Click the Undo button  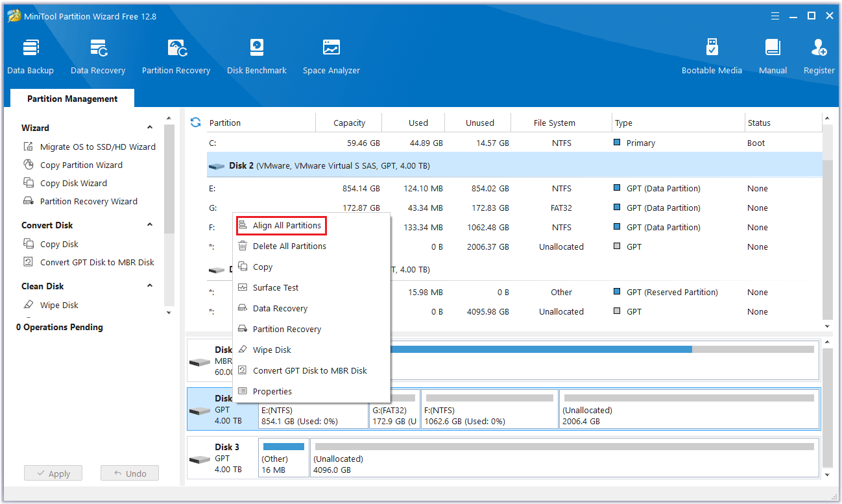tap(130, 474)
